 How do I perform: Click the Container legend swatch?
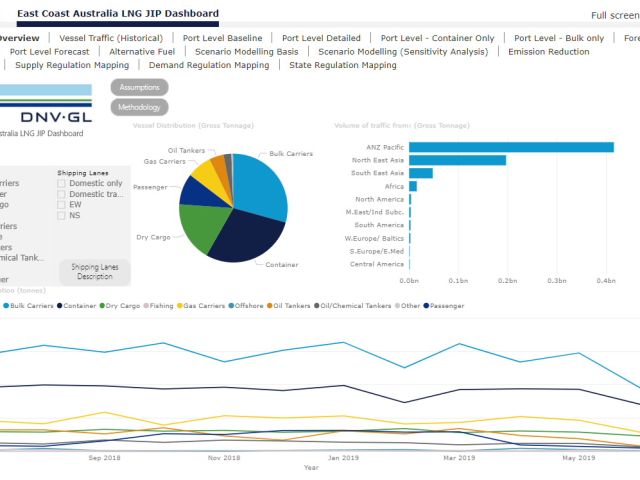tap(60, 306)
